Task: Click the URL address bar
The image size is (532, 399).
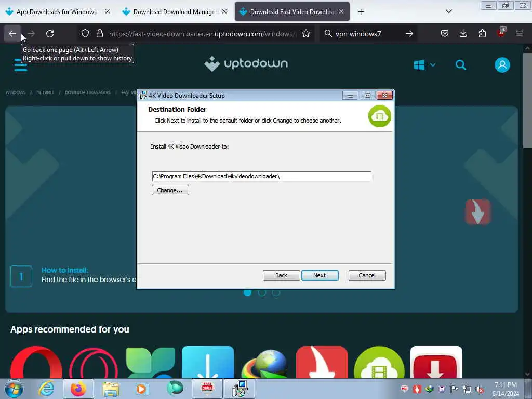Action: click(x=202, y=34)
